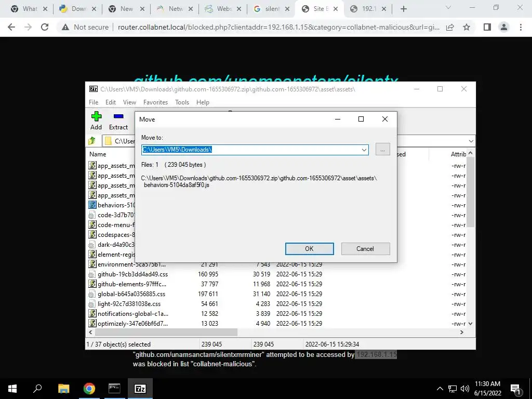This screenshot has width=532, height=399.
Task: Open the Chrome profile avatar
Action: [504, 27]
